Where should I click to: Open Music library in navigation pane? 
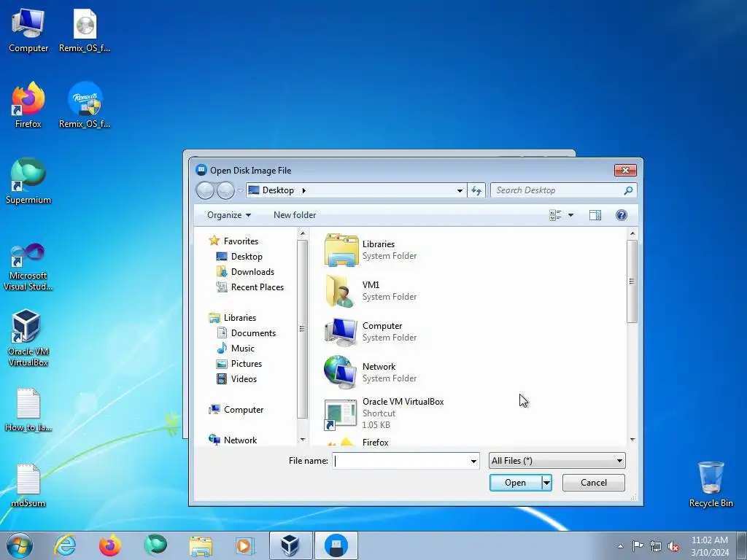point(236,348)
